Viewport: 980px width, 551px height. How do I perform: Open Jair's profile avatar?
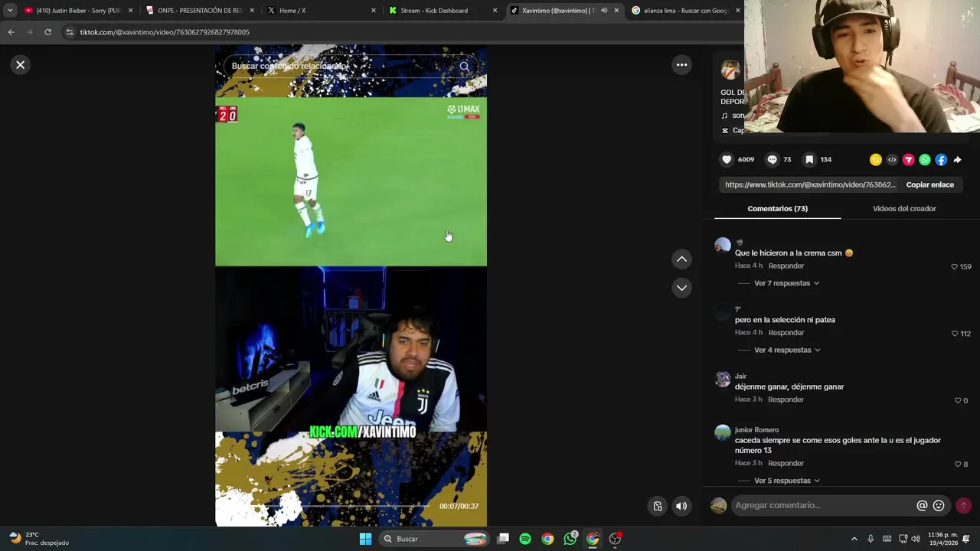point(723,380)
